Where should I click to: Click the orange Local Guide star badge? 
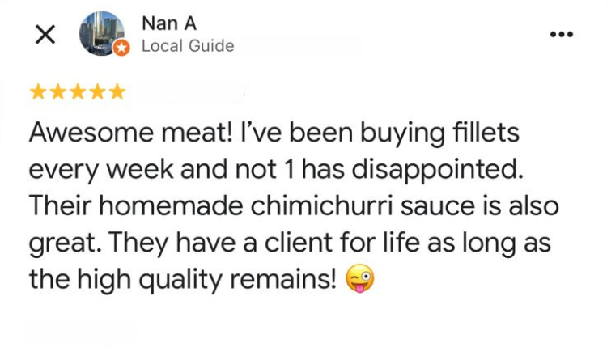click(x=121, y=49)
